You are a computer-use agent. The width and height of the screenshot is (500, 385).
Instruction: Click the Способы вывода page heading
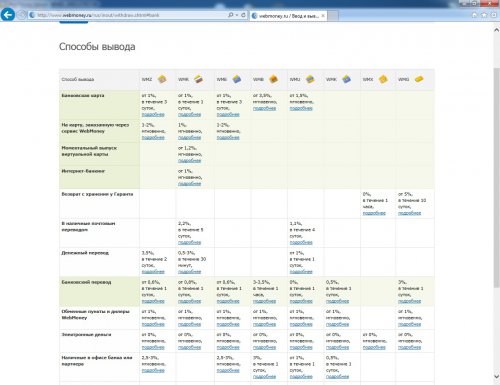point(97,47)
